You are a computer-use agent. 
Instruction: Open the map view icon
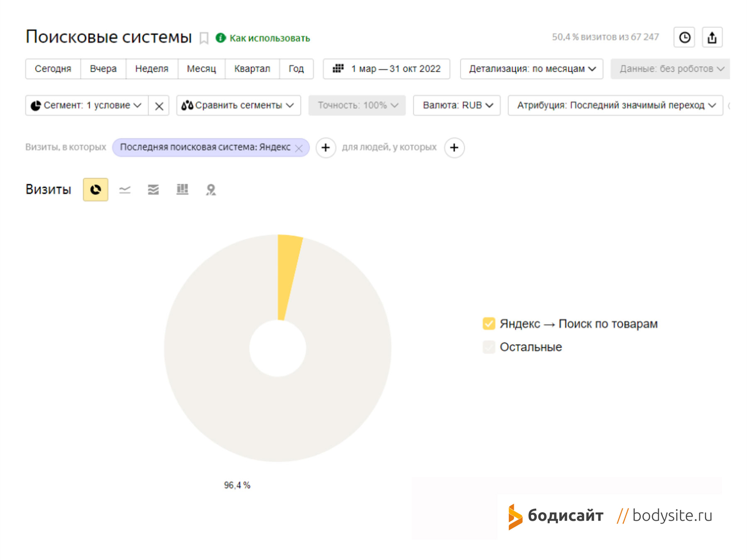point(211,190)
